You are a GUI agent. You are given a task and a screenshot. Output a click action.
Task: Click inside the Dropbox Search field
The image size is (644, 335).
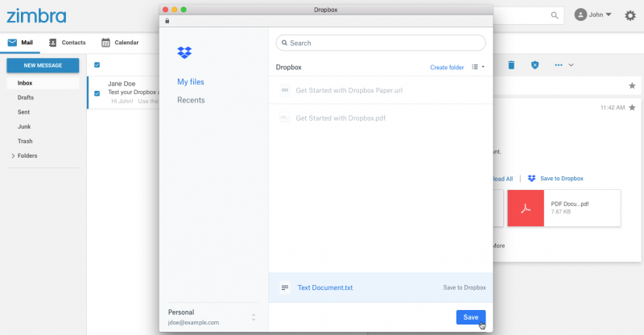click(381, 43)
